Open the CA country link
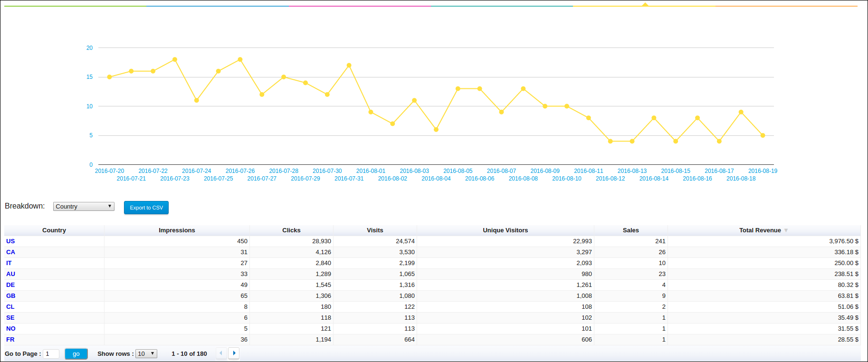The height and width of the screenshot is (362, 868). tap(10, 252)
